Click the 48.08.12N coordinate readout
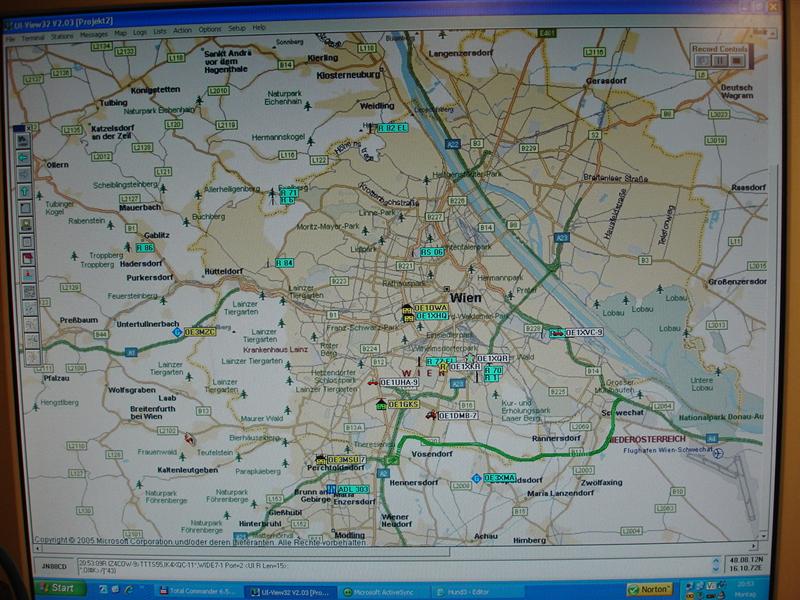Image resolution: width=800 pixels, height=600 pixels. point(746,559)
